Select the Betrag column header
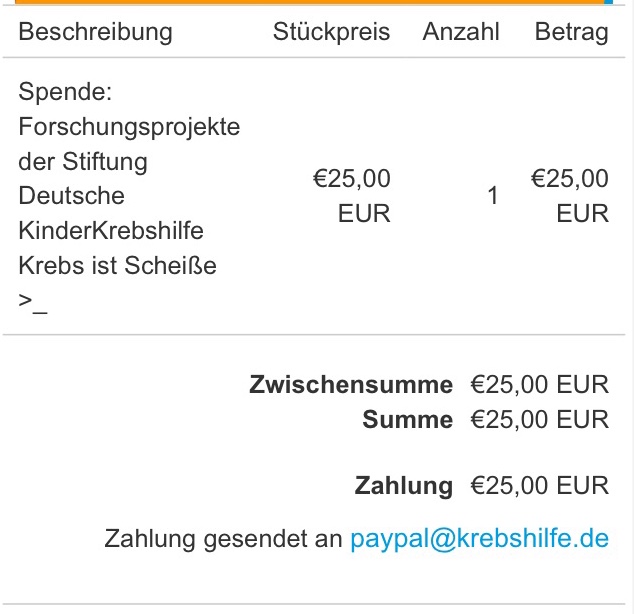The width and height of the screenshot is (634, 614). pyautogui.click(x=572, y=32)
